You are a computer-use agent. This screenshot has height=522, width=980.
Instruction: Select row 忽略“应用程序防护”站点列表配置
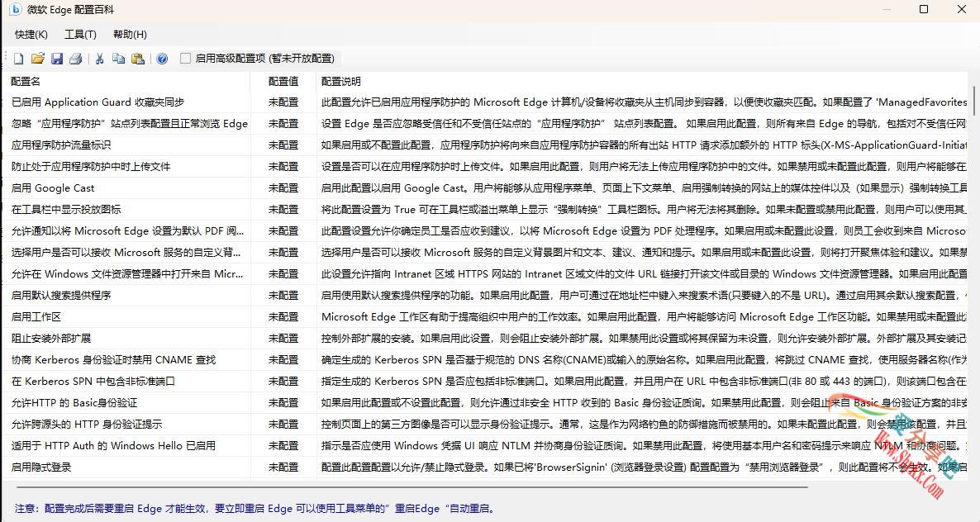click(x=485, y=124)
